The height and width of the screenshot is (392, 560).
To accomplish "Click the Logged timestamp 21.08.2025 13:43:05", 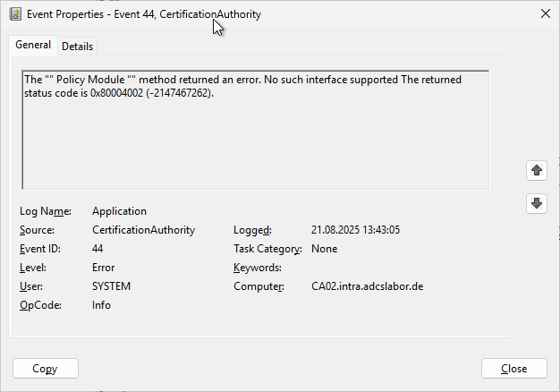I will point(355,230).
